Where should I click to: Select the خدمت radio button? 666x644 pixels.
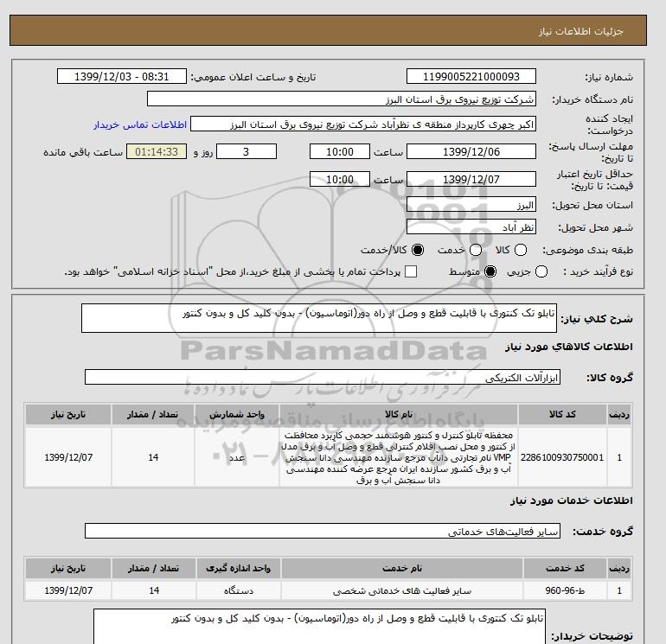pyautogui.click(x=476, y=250)
